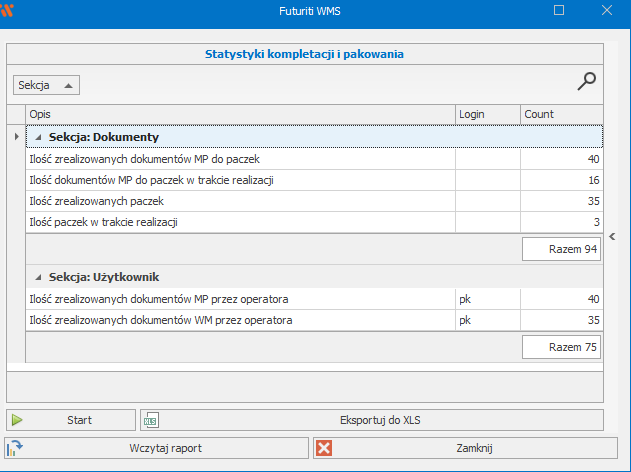Select row 'Ilość paczek w trakcie realizacji'
Viewport: 631px width, 472px height.
click(240, 222)
